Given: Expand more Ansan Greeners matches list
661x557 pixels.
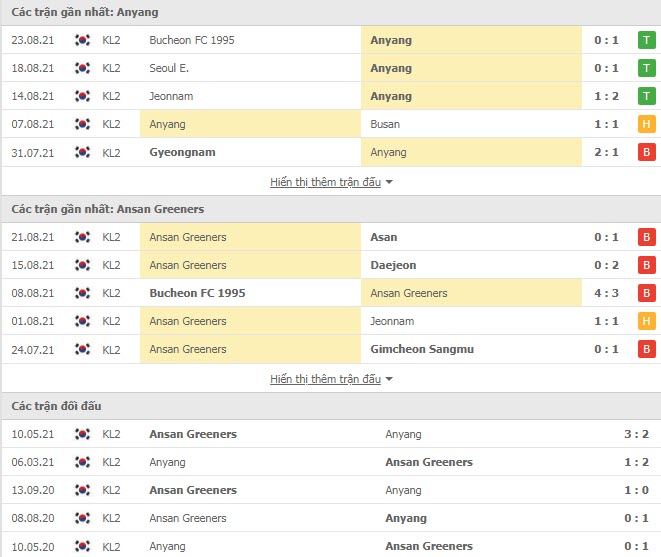Looking at the screenshot, I should point(325,379).
